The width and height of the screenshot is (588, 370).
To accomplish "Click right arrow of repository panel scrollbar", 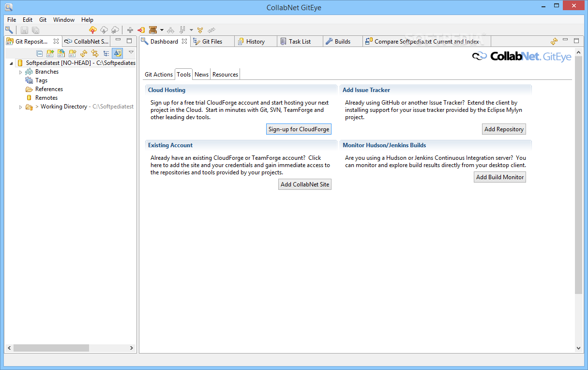I will point(132,348).
